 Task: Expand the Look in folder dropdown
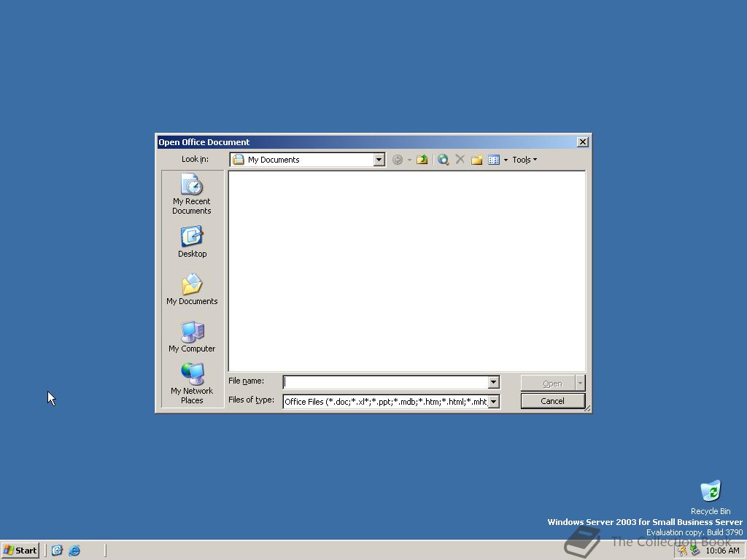click(379, 160)
